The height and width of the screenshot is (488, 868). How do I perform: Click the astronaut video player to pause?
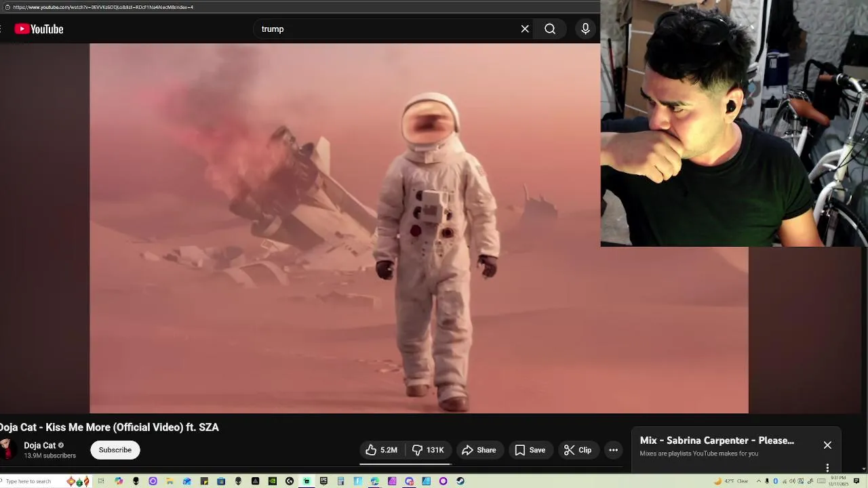click(x=419, y=228)
